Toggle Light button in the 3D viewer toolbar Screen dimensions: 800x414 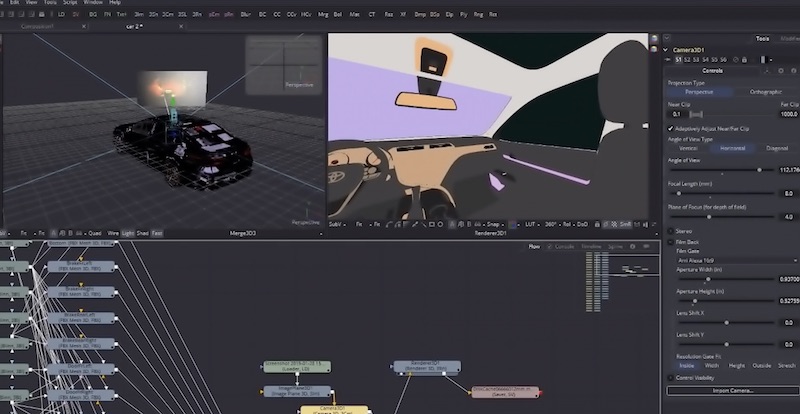(127, 233)
